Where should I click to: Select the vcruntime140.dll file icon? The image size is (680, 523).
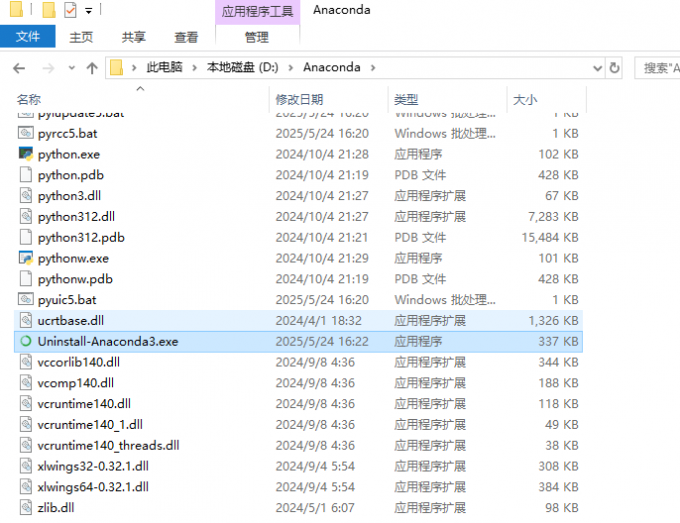(x=26, y=403)
